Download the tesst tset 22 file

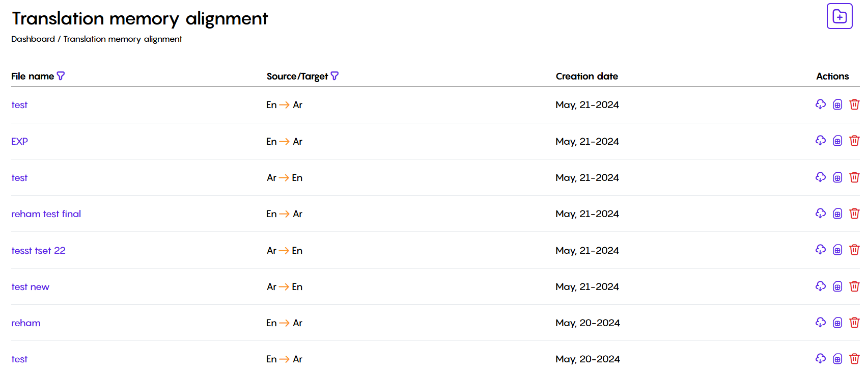tap(821, 250)
